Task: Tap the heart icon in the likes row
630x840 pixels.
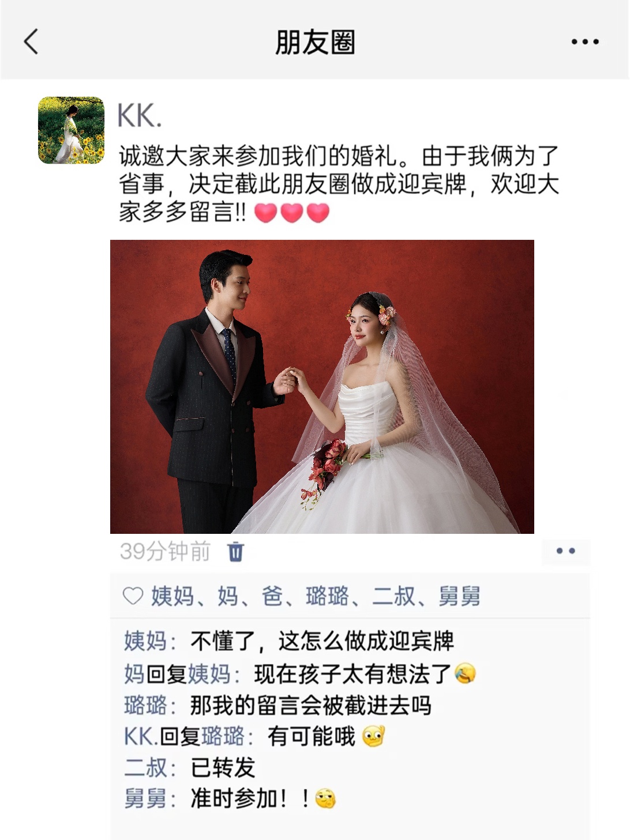Action: tap(133, 596)
